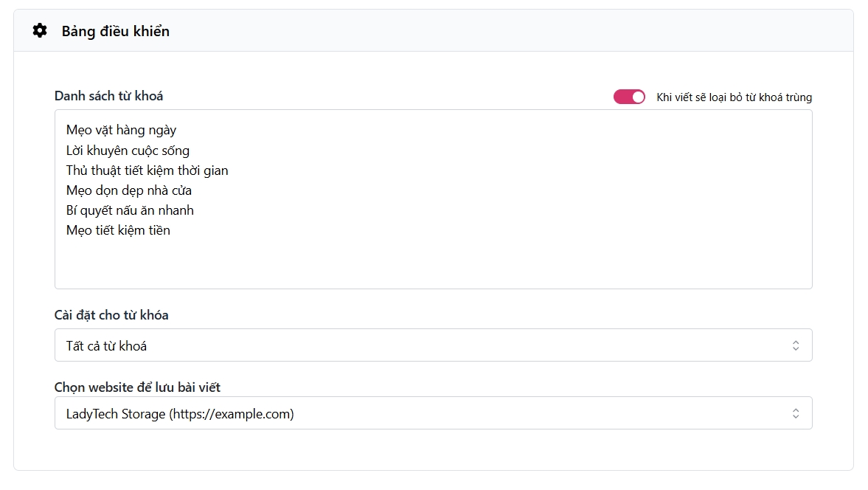Place cursor on 'Mẹo vặt hàng ngày' line
Image resolution: width=868 pixels, height=490 pixels.
tap(121, 131)
